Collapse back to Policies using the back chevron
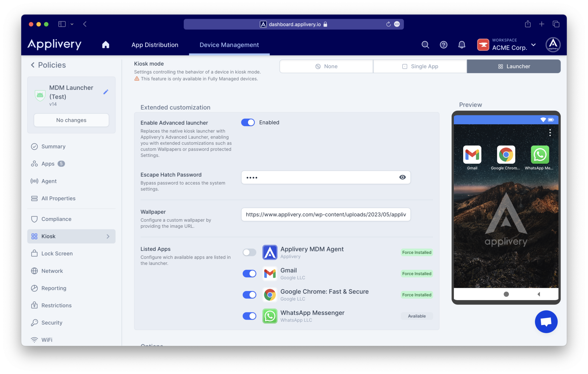 pos(33,65)
